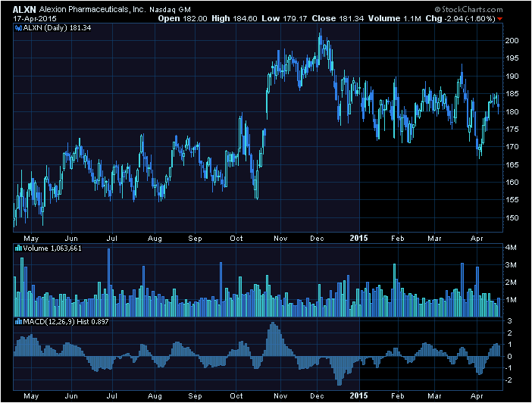Click the 185 price axis label
This screenshot has width=532, height=403.
[x=512, y=94]
